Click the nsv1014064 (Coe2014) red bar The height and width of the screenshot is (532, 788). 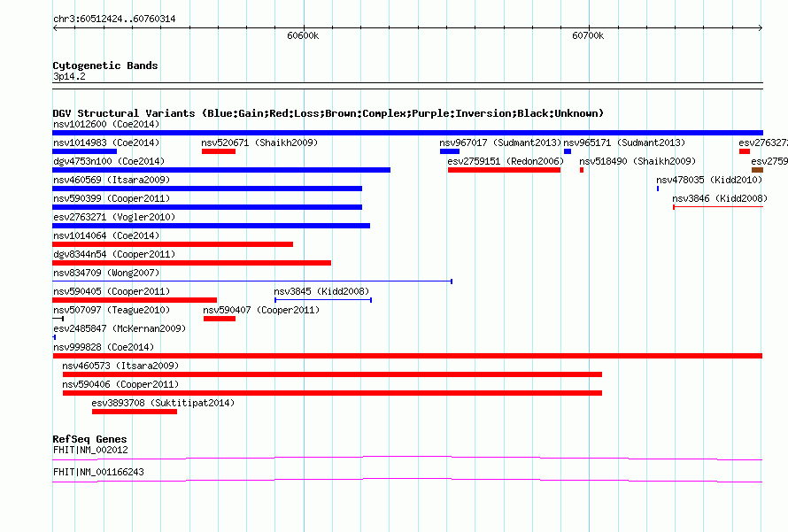(173, 244)
